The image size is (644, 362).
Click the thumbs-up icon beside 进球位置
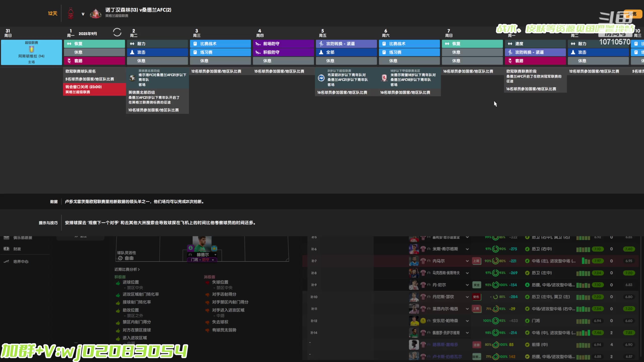pos(118,283)
